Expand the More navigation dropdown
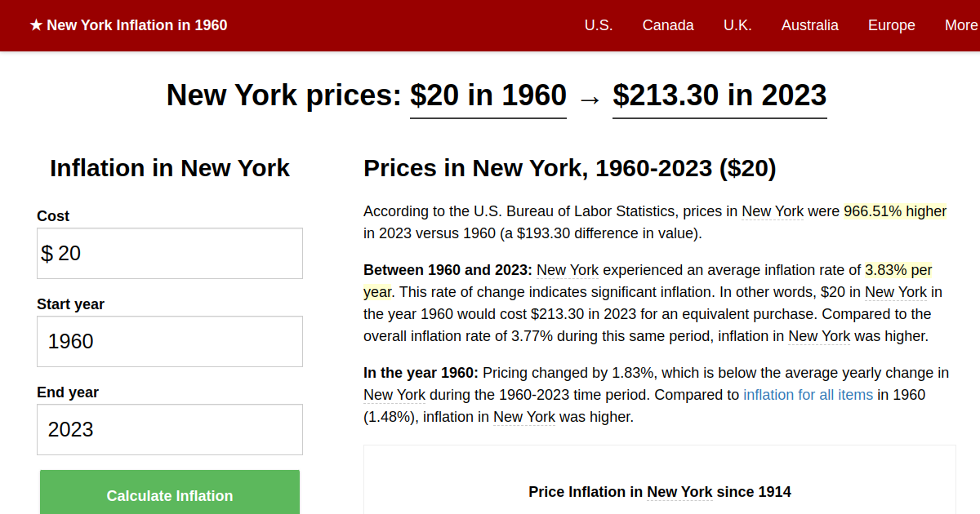Image resolution: width=980 pixels, height=514 pixels. click(961, 25)
